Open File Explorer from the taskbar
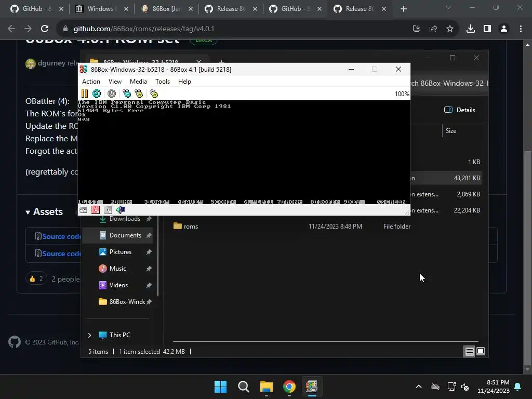 tap(267, 387)
